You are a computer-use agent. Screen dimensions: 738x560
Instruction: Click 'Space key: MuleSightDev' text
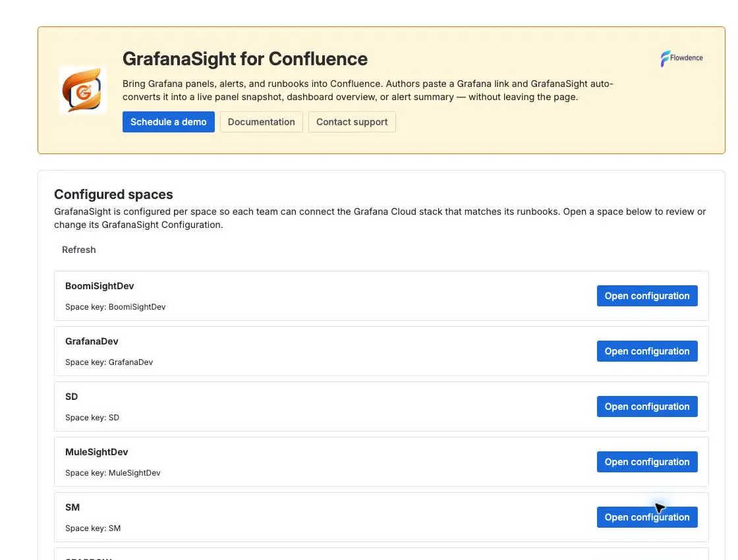pos(113,473)
